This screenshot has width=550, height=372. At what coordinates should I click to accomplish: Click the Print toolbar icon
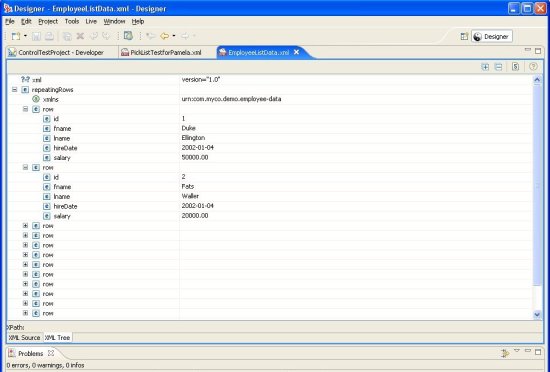(x=49, y=36)
